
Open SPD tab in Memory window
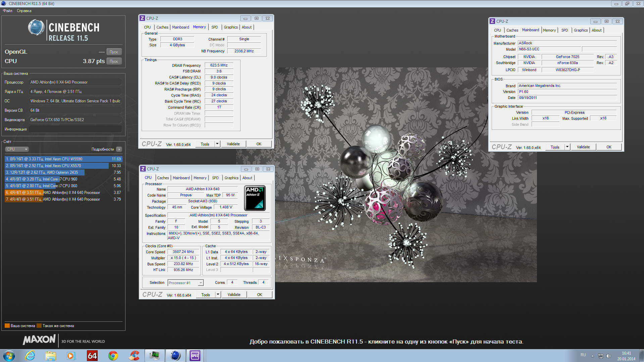pos(215,27)
